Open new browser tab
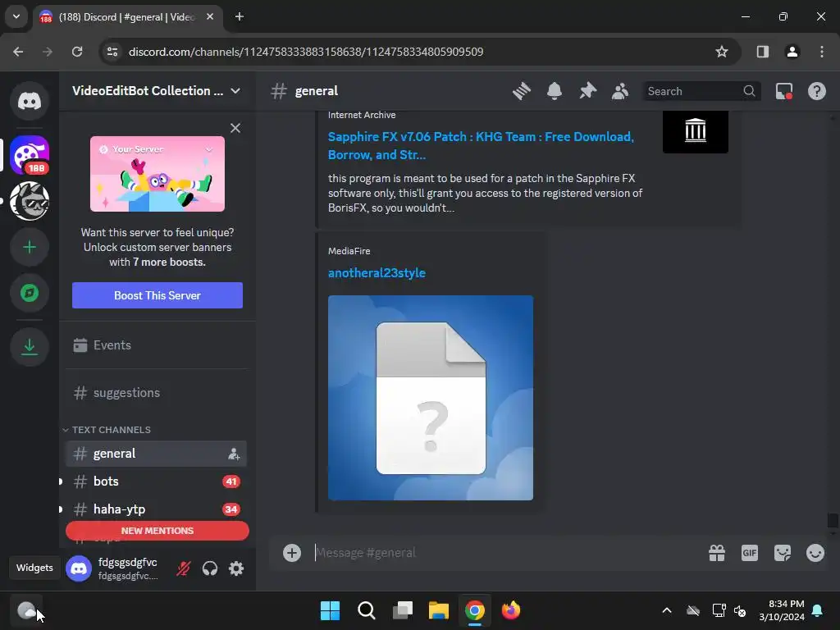The height and width of the screenshot is (630, 840). 240,16
